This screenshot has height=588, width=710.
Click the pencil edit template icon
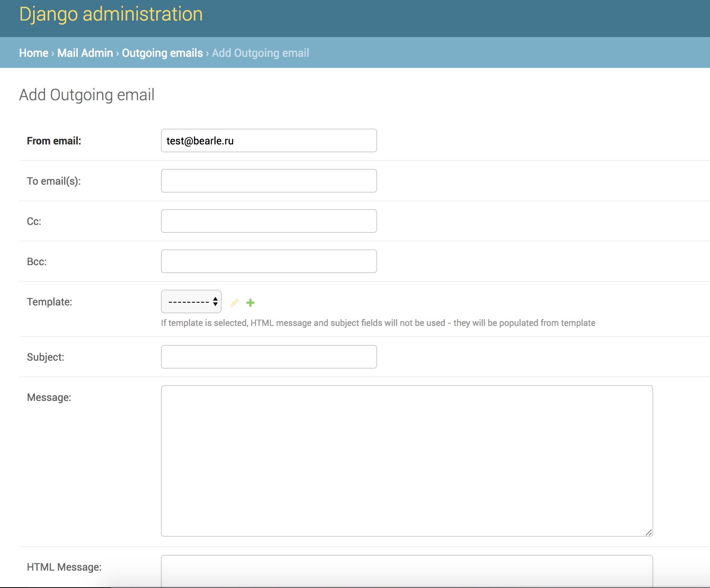[235, 303]
